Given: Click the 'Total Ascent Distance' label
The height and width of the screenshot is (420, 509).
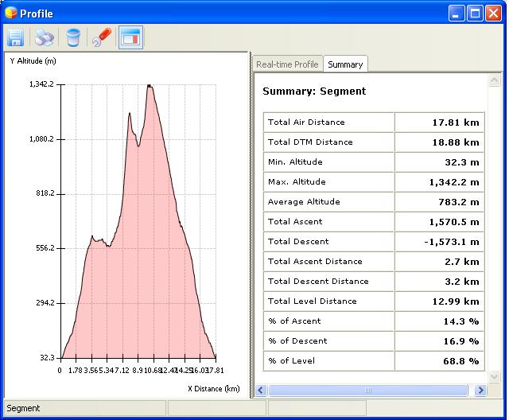Looking at the screenshot, I should (315, 261).
